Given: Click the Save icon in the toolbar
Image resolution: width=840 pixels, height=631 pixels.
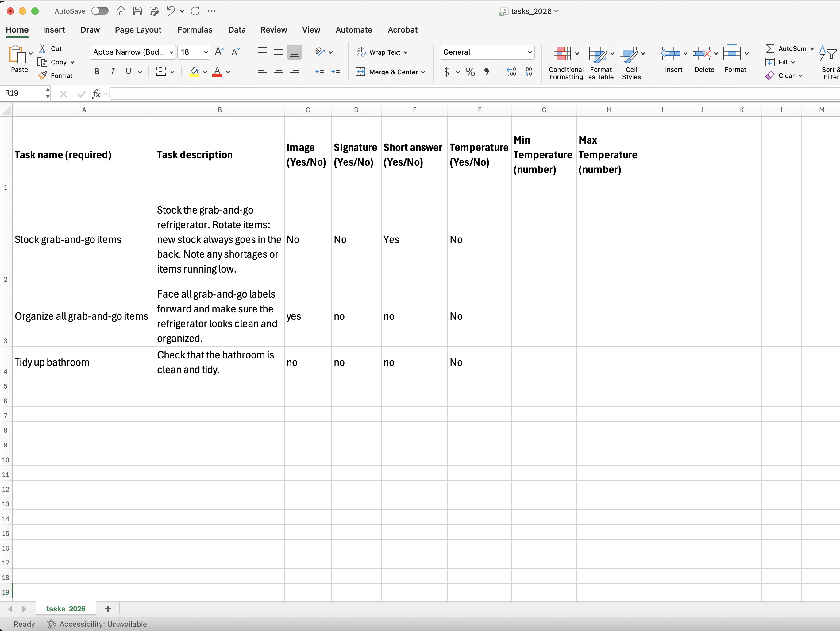Looking at the screenshot, I should click(x=137, y=11).
